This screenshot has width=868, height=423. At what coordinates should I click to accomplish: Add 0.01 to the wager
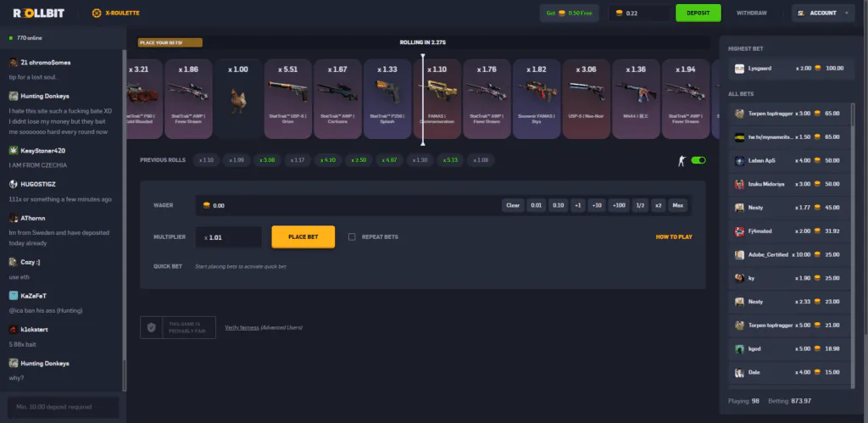(536, 205)
